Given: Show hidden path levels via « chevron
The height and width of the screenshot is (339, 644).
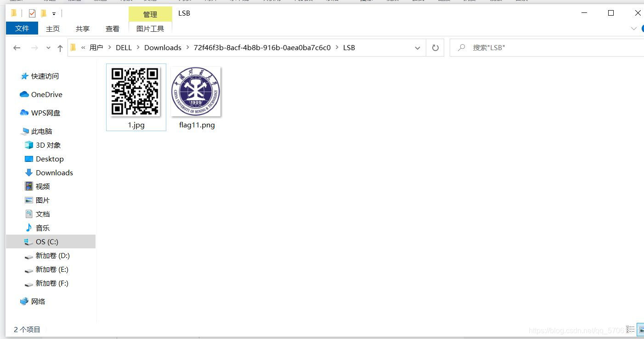Looking at the screenshot, I should (x=83, y=47).
